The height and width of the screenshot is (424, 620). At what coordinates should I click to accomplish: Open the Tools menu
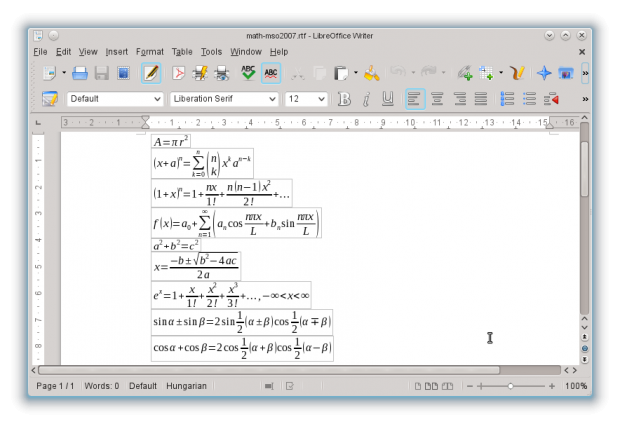coord(212,52)
